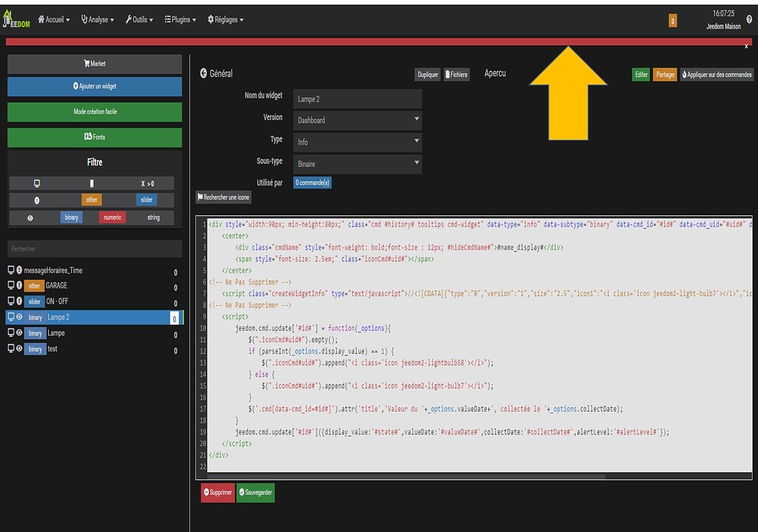
Task: Click line number 10 in the code gutter
Action: pyautogui.click(x=203, y=328)
